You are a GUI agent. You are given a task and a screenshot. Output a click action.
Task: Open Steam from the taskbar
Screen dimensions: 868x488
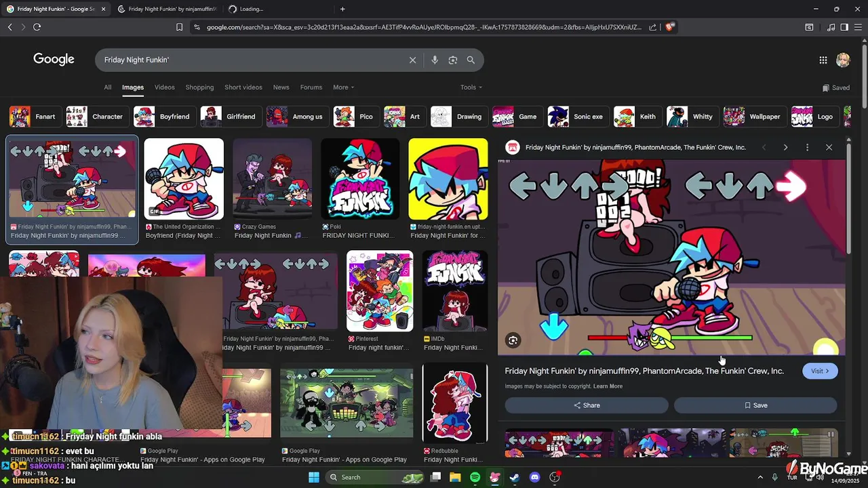point(515,477)
